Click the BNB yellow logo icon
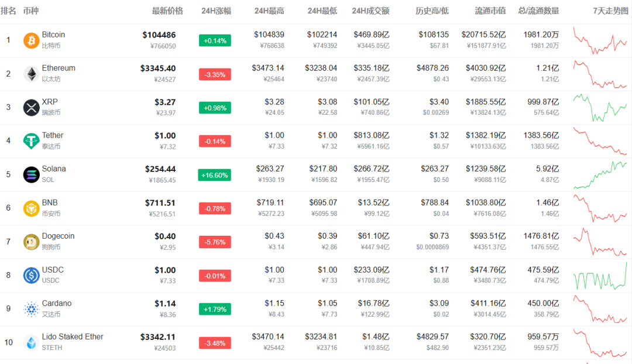The image size is (632, 364). 31,208
